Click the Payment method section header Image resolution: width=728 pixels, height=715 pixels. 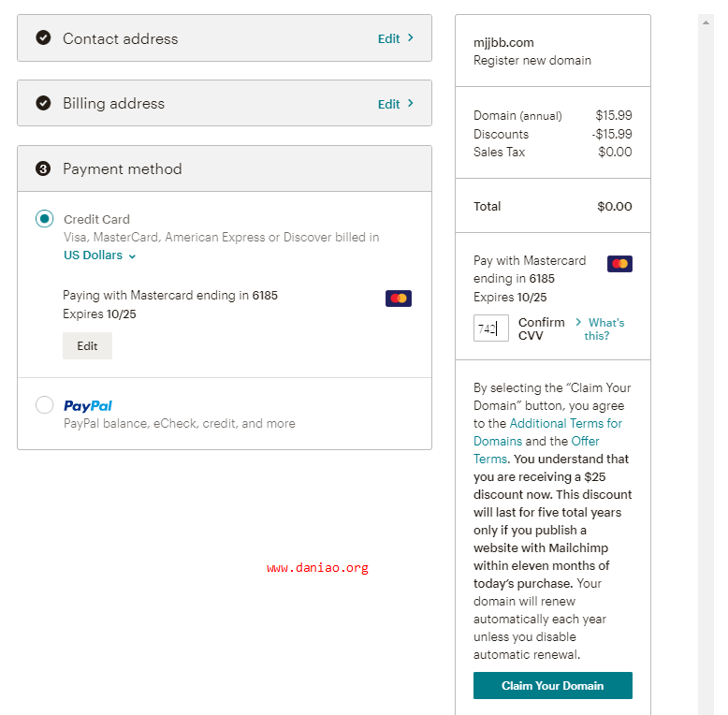[225, 168]
